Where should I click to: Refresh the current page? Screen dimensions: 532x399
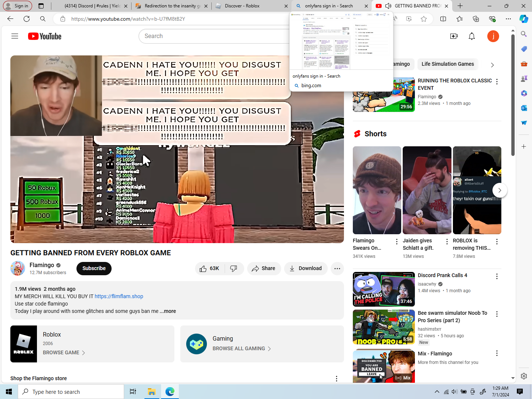tap(27, 19)
